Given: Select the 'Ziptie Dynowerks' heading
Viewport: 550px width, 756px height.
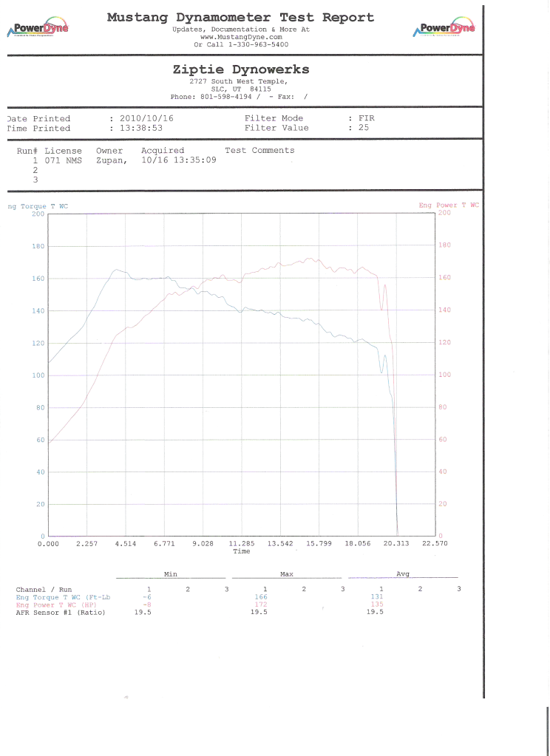Looking at the screenshot, I should tap(241, 69).
